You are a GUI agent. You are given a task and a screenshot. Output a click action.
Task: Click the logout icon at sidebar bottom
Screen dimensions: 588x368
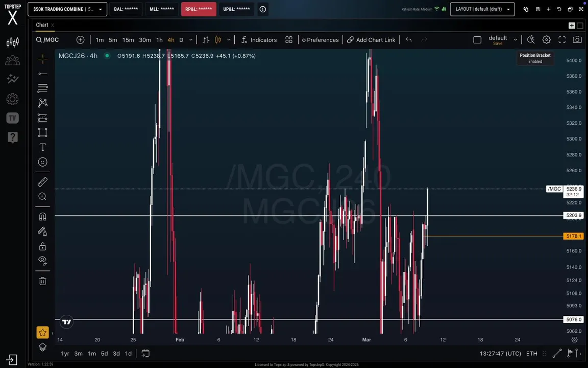(x=12, y=360)
